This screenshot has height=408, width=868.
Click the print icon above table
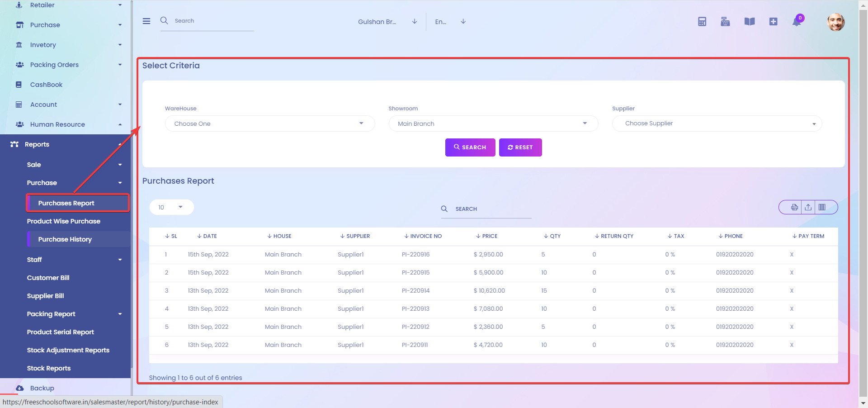point(794,207)
